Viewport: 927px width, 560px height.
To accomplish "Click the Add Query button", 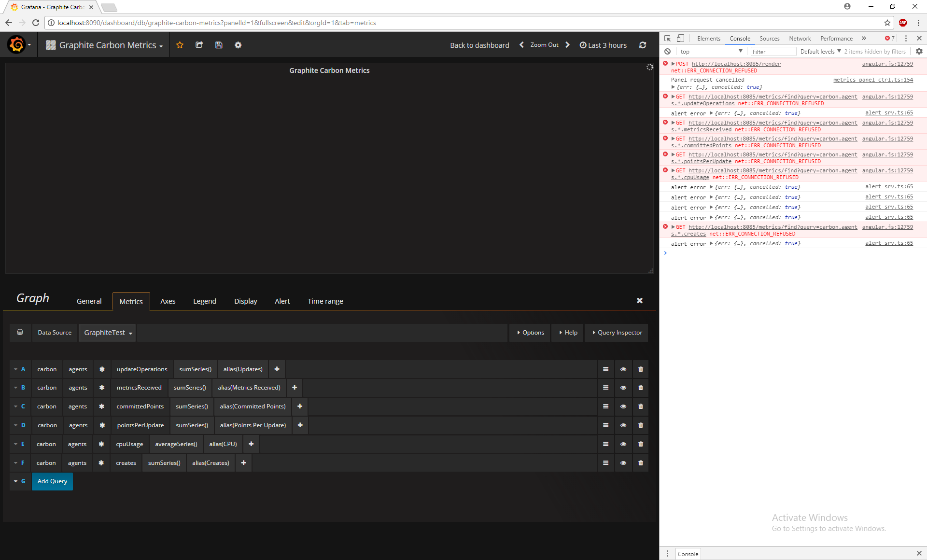I will point(52,481).
